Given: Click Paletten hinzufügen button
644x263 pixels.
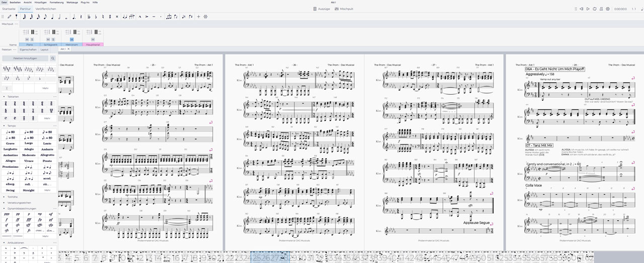Looking at the screenshot, I should [x=24, y=58].
